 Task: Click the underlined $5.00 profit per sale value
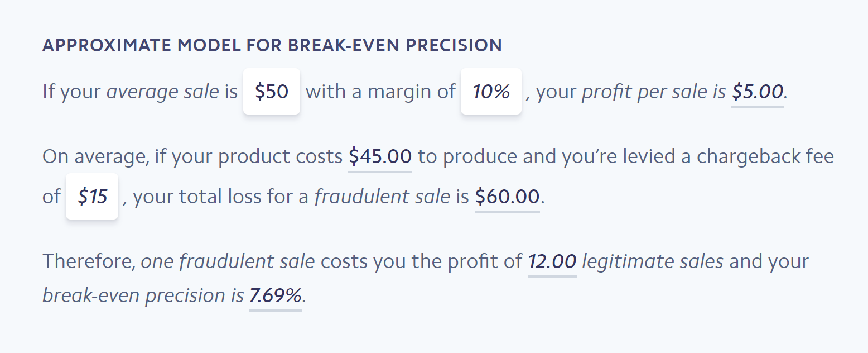click(756, 91)
